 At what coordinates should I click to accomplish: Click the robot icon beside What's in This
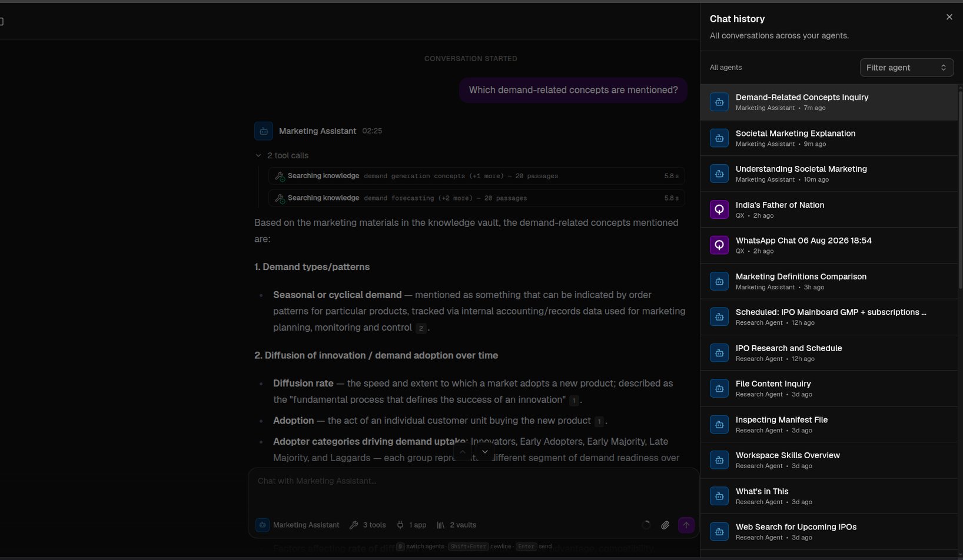coord(719,496)
